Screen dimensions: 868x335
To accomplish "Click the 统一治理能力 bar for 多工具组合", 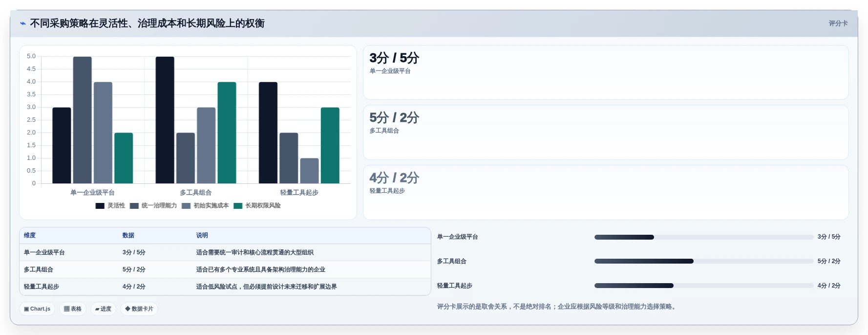I will [x=186, y=158].
